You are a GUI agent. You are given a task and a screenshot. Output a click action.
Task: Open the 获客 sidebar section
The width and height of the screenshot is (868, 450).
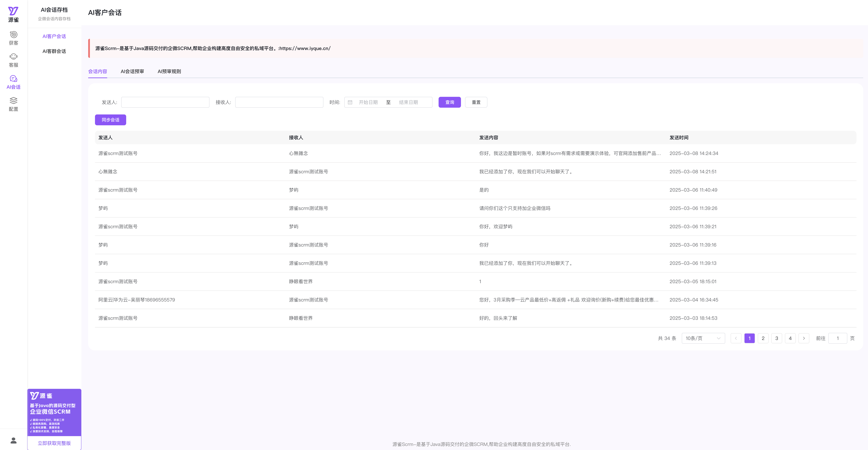(x=13, y=38)
